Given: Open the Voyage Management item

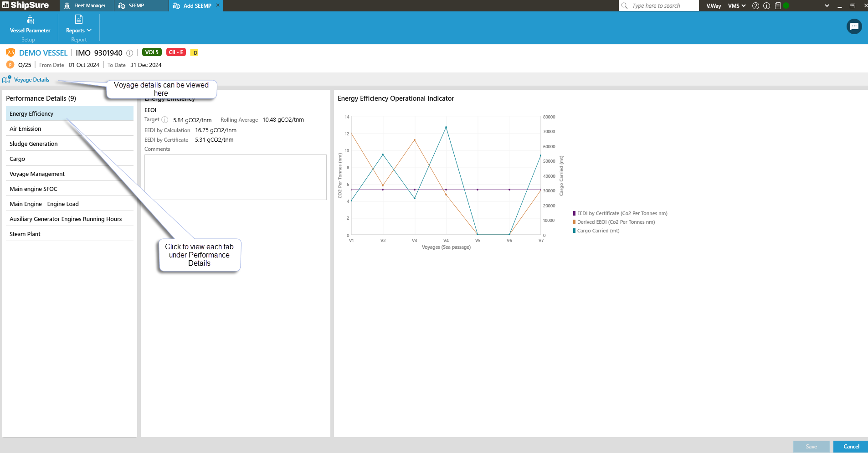Looking at the screenshot, I should click(x=70, y=174).
